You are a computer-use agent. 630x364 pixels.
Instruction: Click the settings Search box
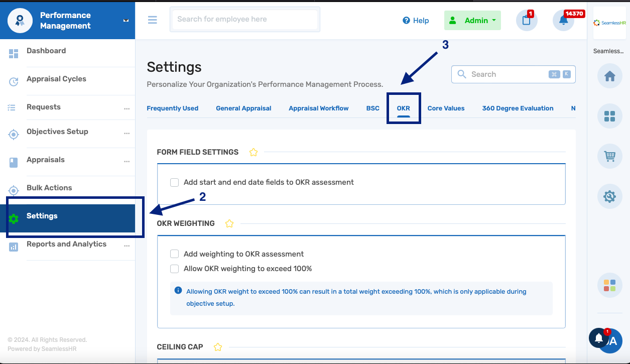click(514, 74)
